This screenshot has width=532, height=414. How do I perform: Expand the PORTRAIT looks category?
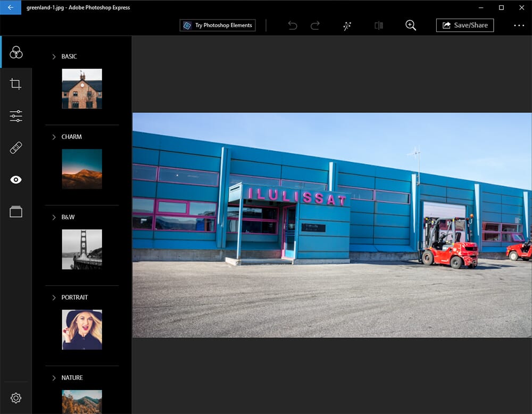point(54,297)
